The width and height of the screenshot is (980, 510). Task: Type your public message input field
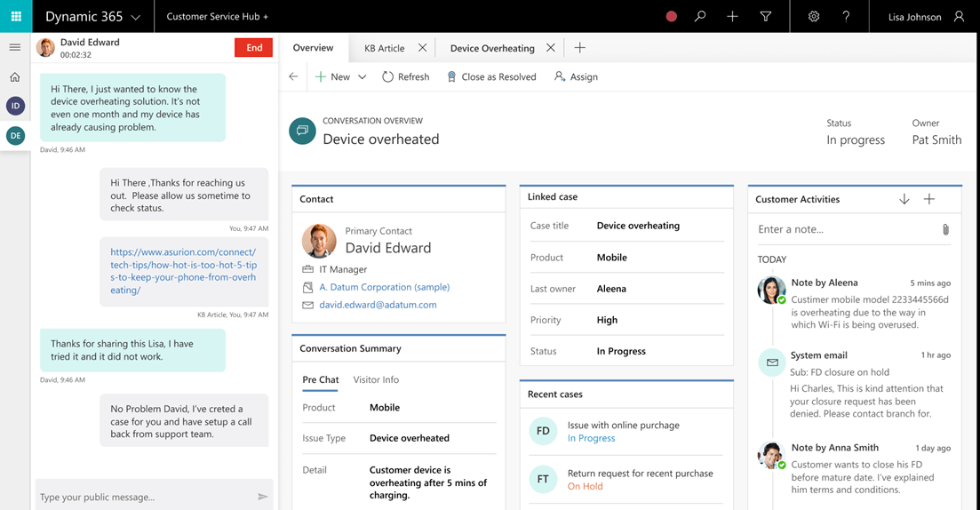tap(145, 497)
